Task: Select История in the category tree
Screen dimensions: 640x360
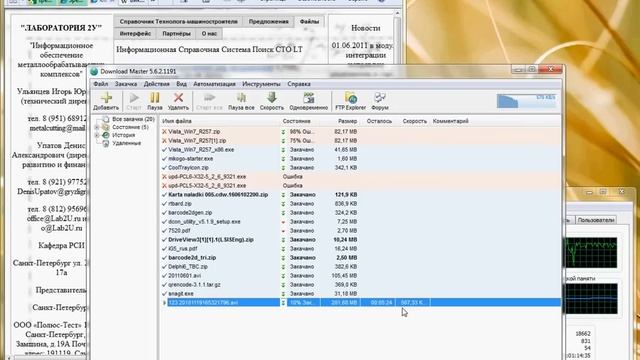Action: click(123, 135)
